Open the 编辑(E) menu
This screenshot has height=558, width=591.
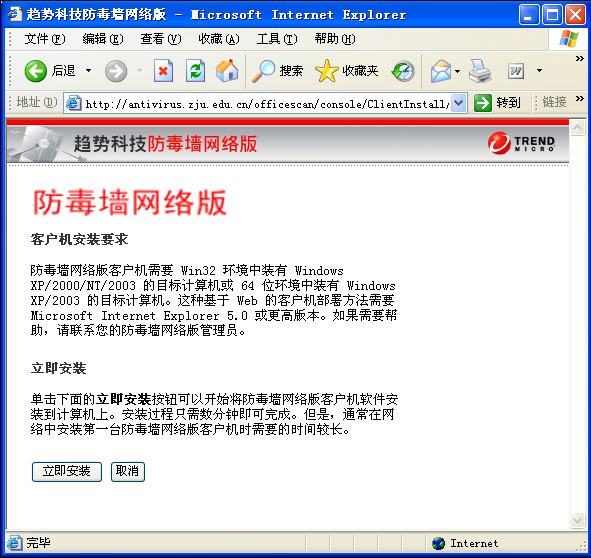(x=103, y=39)
